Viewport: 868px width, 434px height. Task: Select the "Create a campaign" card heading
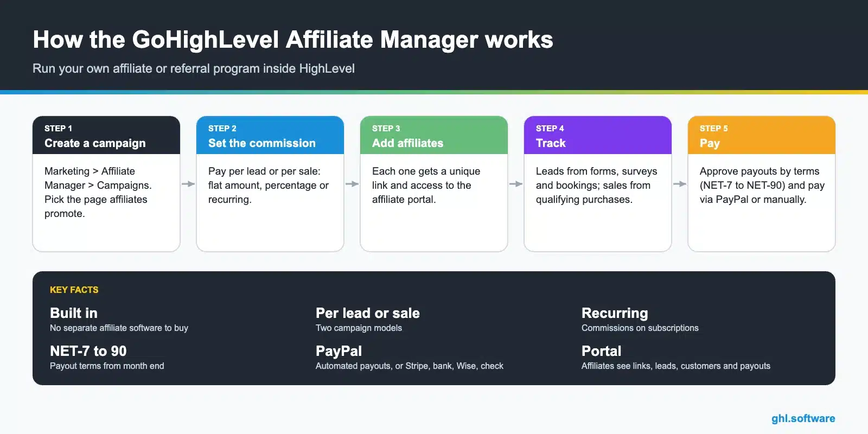click(95, 143)
